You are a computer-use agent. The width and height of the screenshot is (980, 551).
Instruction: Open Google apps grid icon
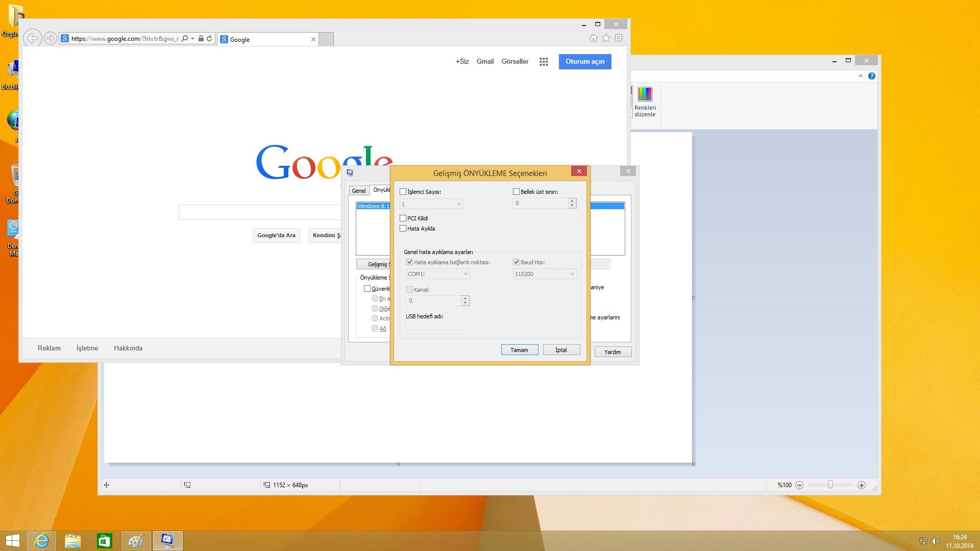point(544,62)
